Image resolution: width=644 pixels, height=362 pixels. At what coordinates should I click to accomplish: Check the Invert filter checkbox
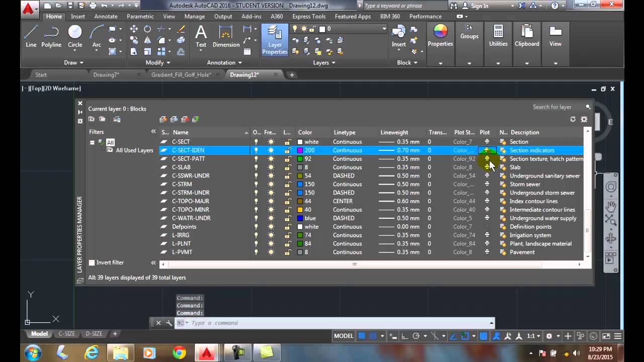[x=92, y=262]
